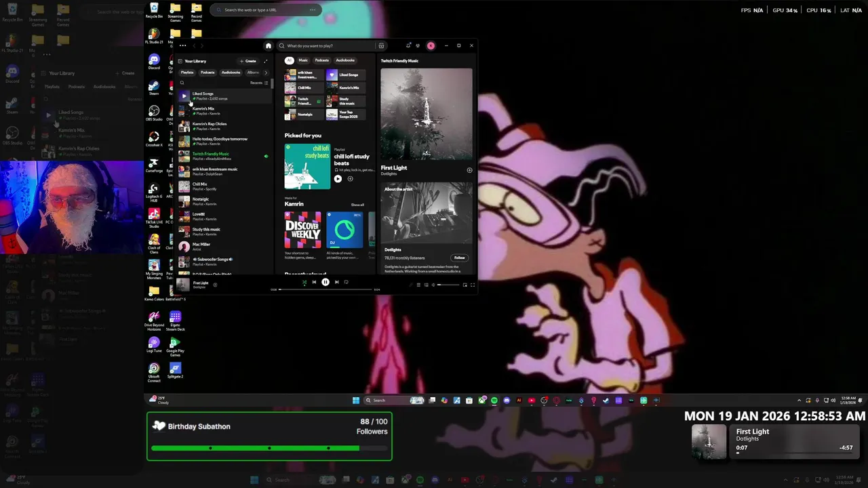
Task: Open Kamrin's Mix in library list
Action: [225, 110]
